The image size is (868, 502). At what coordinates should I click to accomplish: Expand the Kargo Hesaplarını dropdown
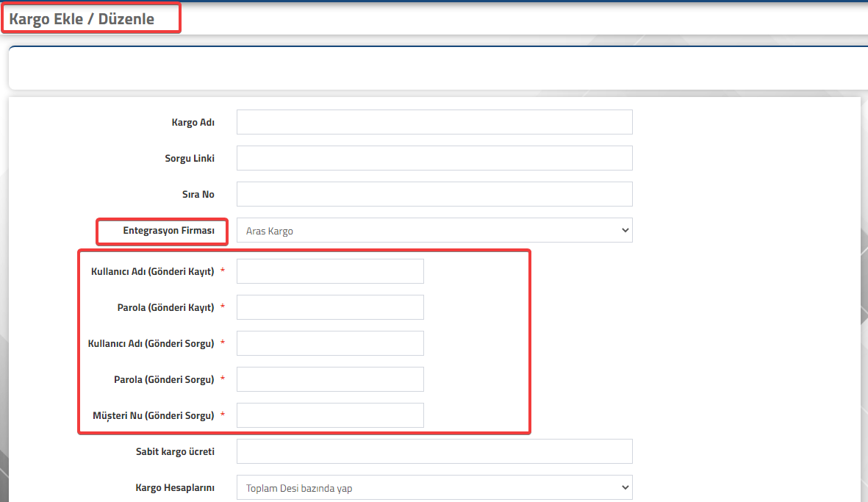coord(434,487)
